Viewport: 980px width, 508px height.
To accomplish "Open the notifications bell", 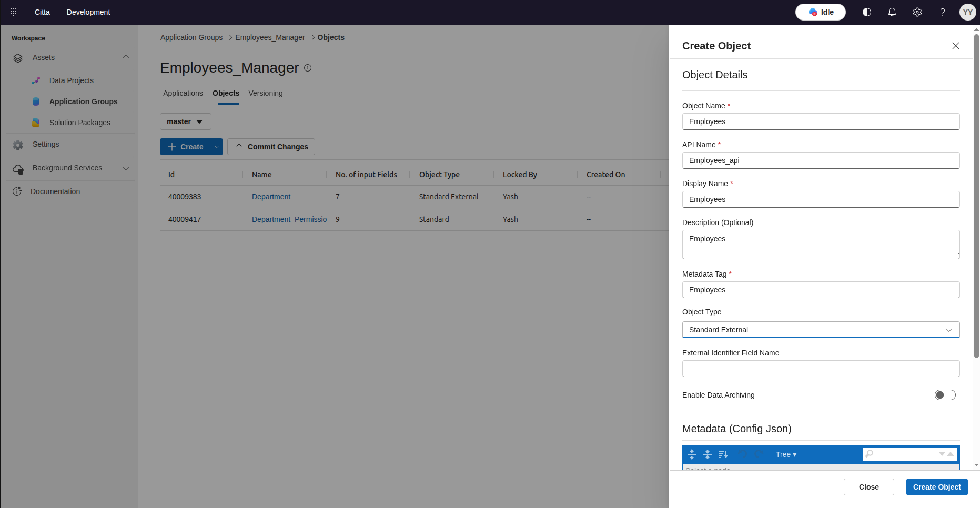I will click(x=892, y=12).
